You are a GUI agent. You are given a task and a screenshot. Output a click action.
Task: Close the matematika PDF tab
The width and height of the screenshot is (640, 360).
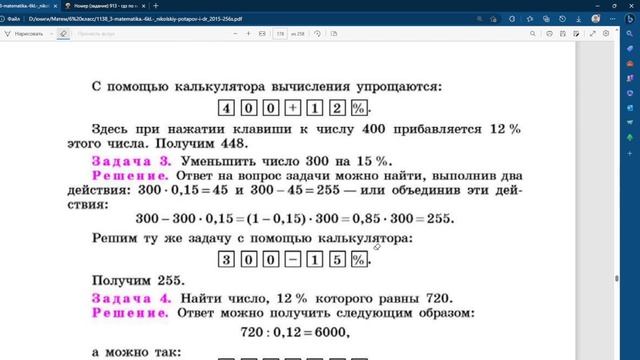55,6
